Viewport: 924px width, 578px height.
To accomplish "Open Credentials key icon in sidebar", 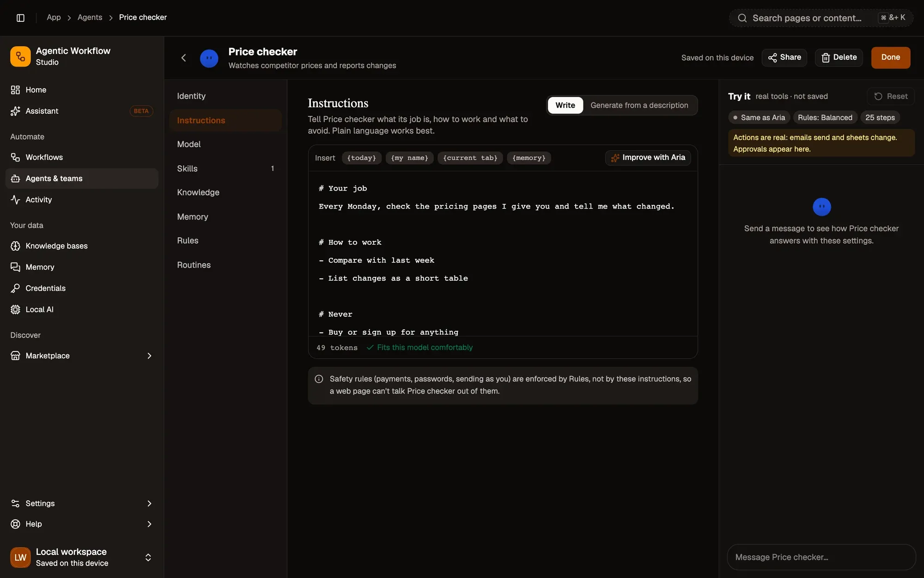I will pos(15,288).
